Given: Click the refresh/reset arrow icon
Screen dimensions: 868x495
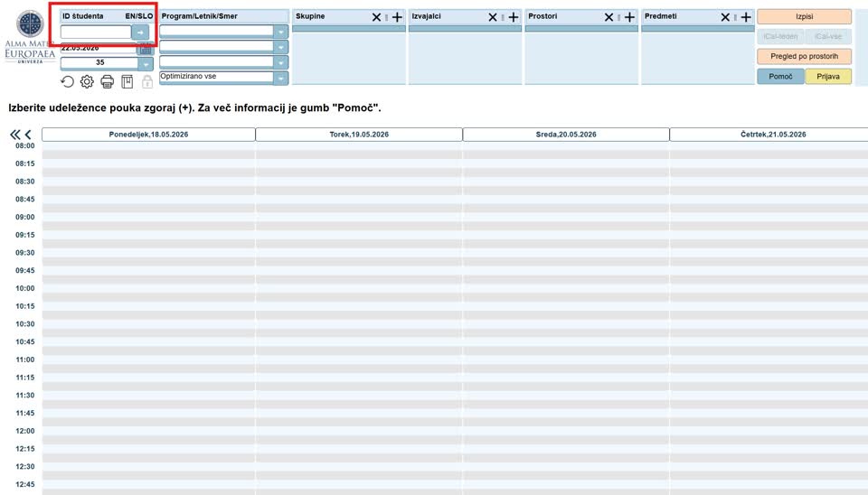Looking at the screenshot, I should (x=67, y=82).
